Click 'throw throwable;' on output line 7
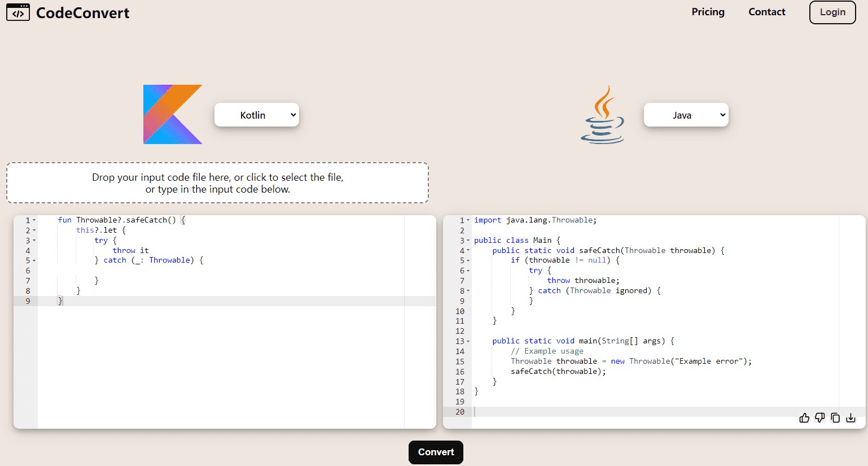This screenshot has height=466, width=868. click(583, 281)
